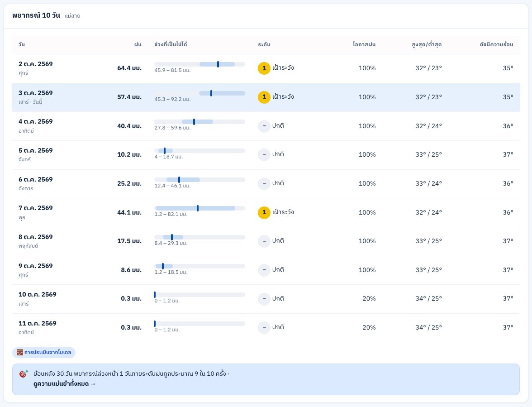
Task: Click the ฝน column header
Action: point(138,44)
